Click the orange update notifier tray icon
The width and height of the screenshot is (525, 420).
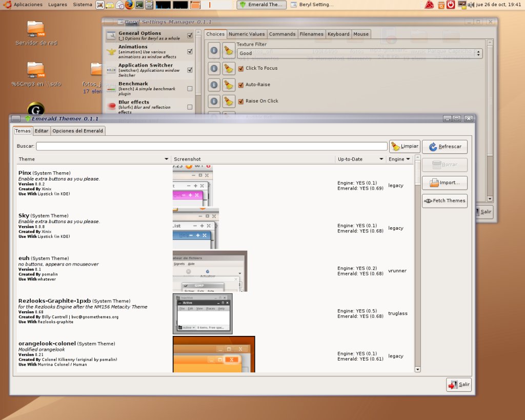pos(441,5)
